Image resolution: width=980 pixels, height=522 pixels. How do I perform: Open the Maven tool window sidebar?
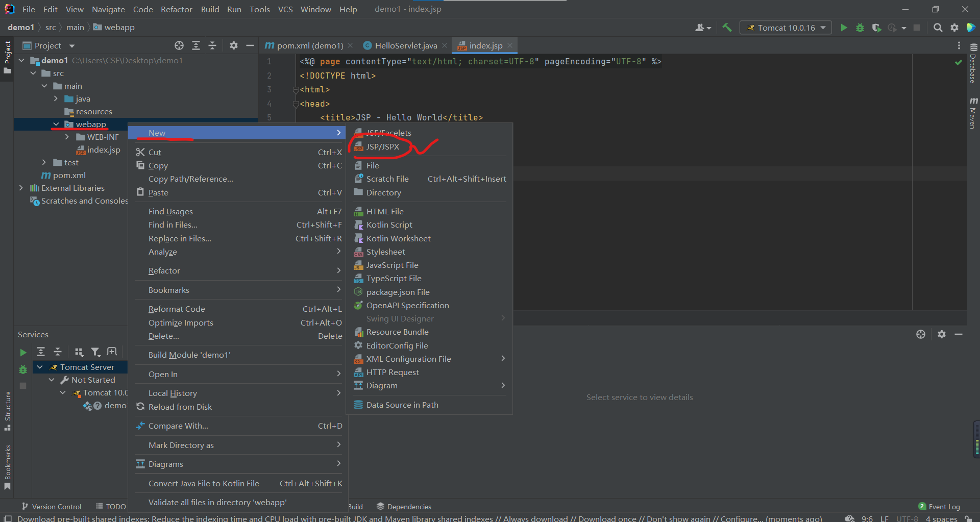[x=973, y=113]
